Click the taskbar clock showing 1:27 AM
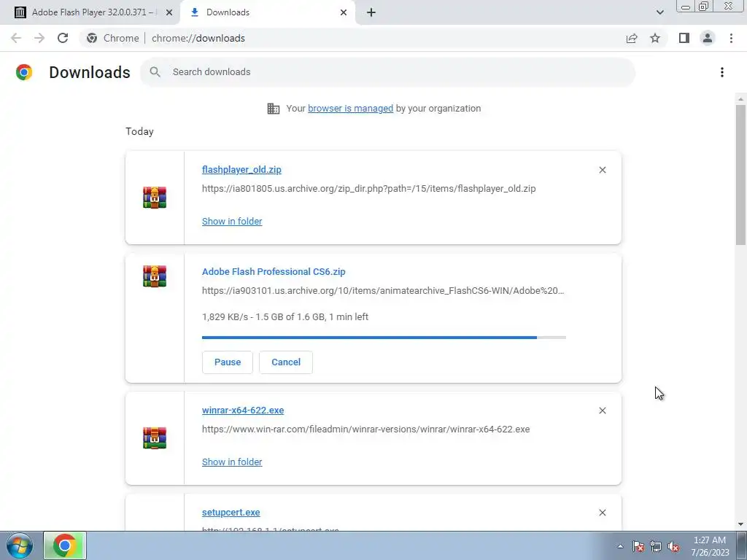Screen dimensions: 747x560 pyautogui.click(x=710, y=546)
